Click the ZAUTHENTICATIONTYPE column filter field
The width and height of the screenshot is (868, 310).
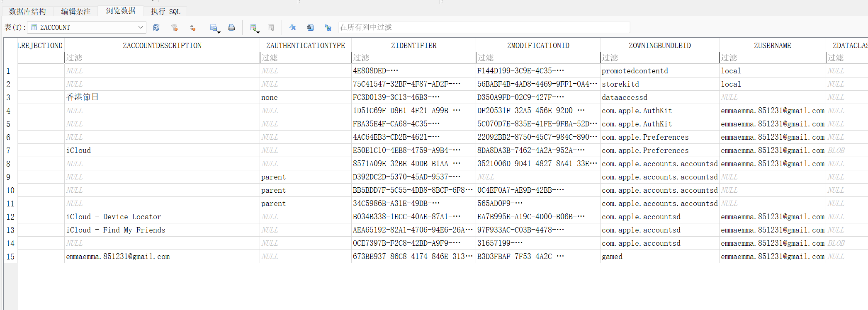point(306,58)
